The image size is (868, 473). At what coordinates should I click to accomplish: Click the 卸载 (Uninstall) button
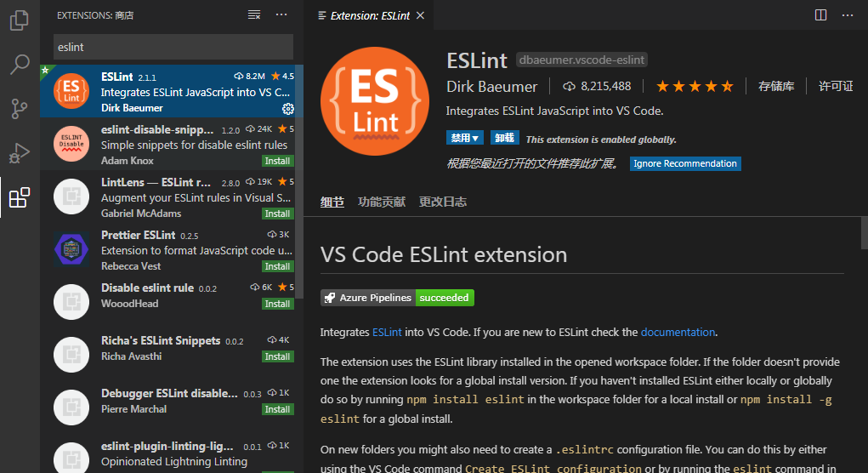(504, 137)
